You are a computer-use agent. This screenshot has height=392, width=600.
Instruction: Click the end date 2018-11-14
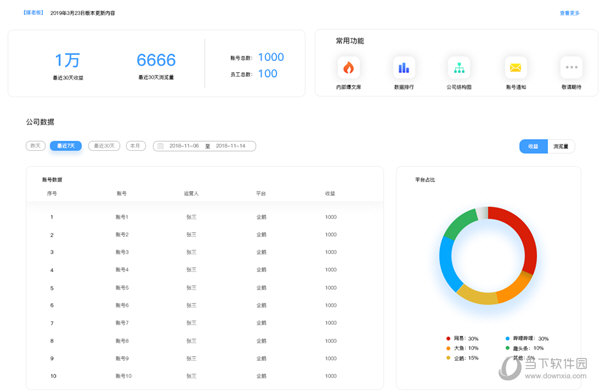point(230,146)
